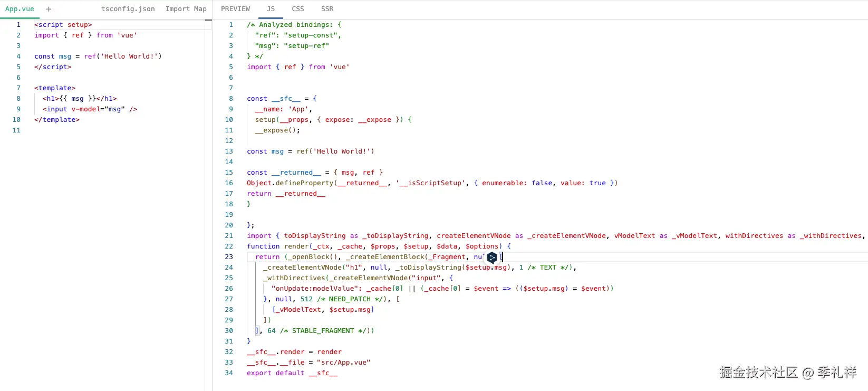This screenshot has height=391, width=868.
Task: Click the "ref": "setup-const" line
Action: point(298,35)
